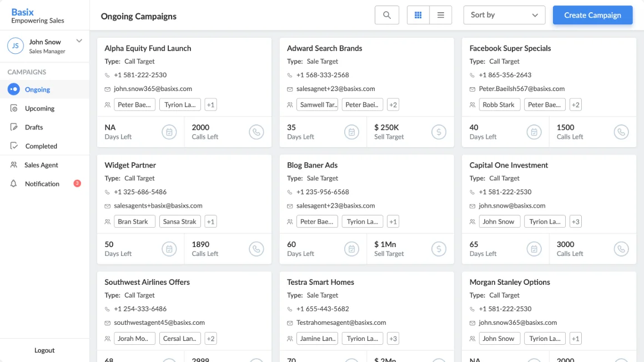Open the Sort by dropdown
Screen dimensions: 644x362
504,15
